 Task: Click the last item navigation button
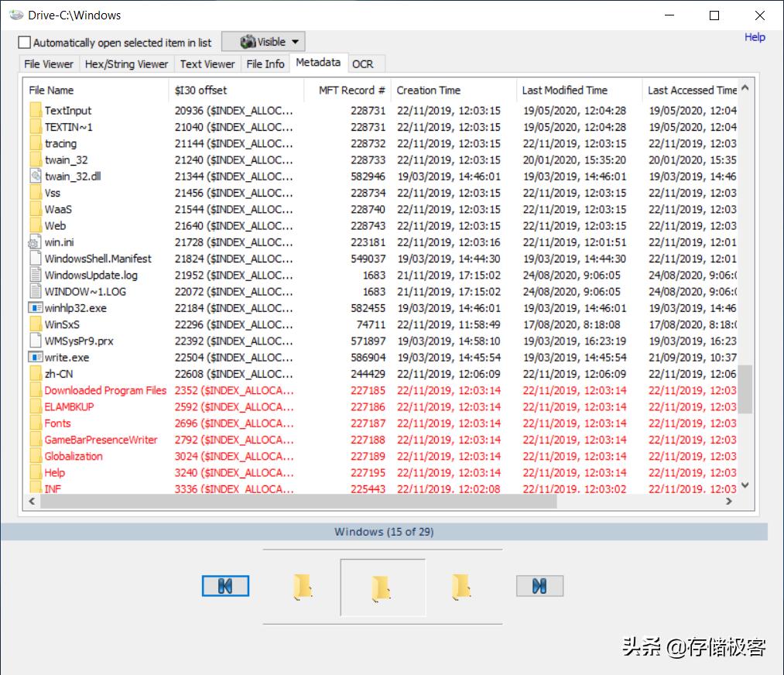[x=539, y=586]
